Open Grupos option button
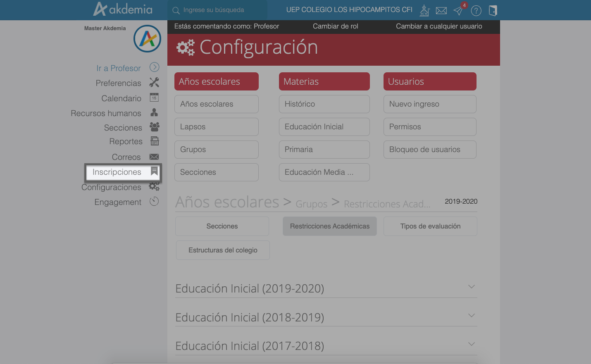This screenshot has width=591, height=364. 217,150
